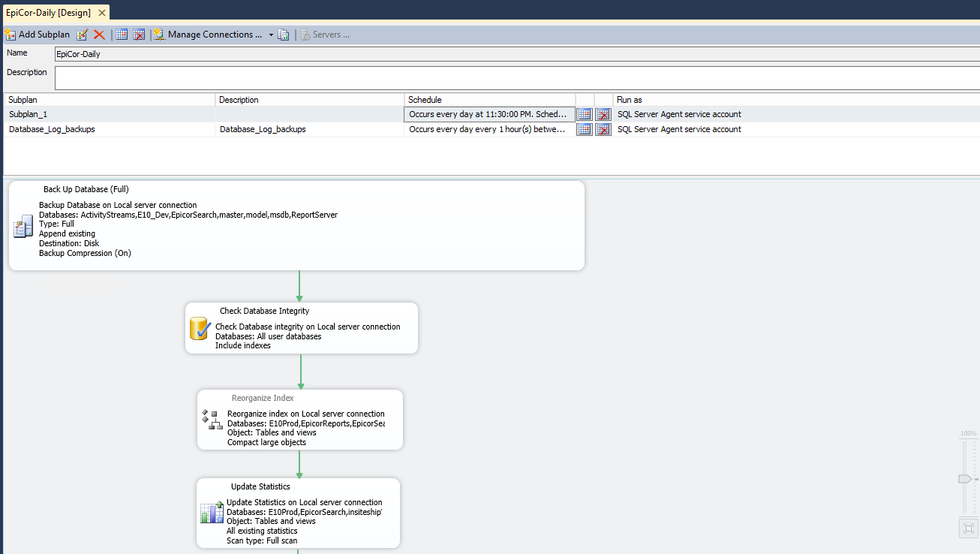Screen dimensions: 980x554
Task: Click the 'Scan type: Full scan' text line
Action: click(262, 540)
